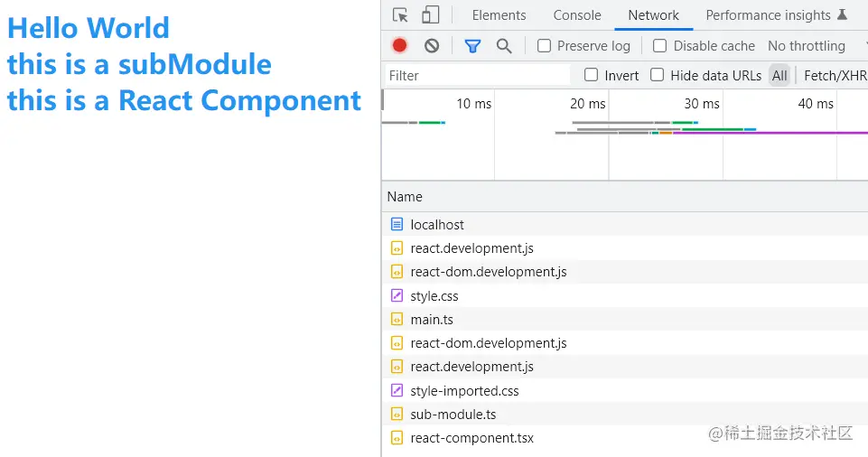Select the Network tab
This screenshot has width=868, height=457.
click(x=653, y=15)
